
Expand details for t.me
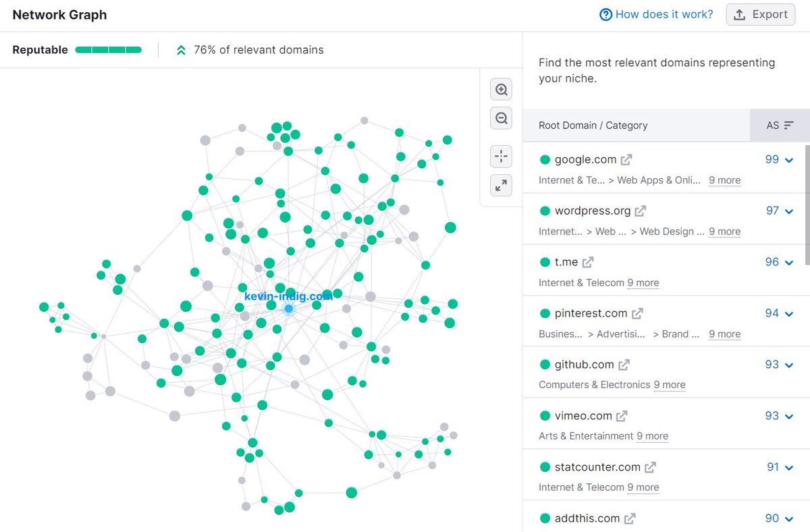click(x=790, y=262)
